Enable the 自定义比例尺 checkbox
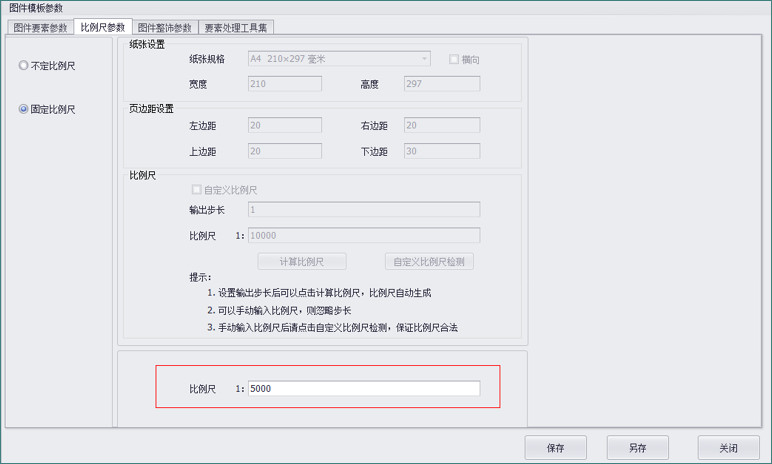Screen dimensions: 772x464 [196, 189]
